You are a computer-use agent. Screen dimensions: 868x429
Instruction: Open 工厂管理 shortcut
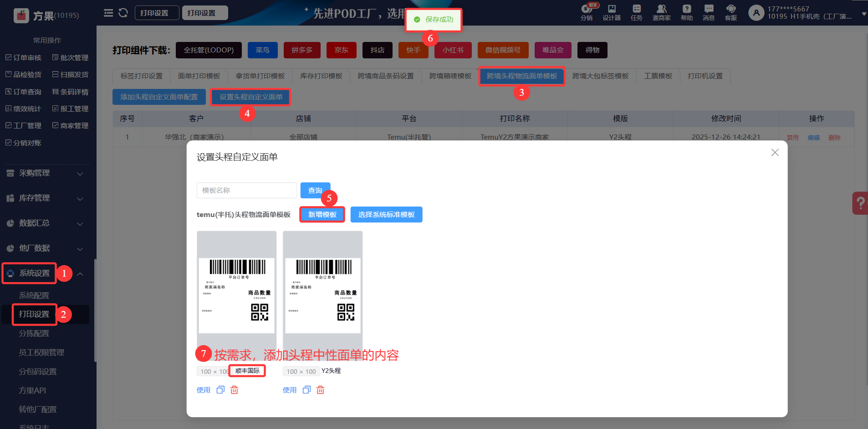click(x=23, y=125)
